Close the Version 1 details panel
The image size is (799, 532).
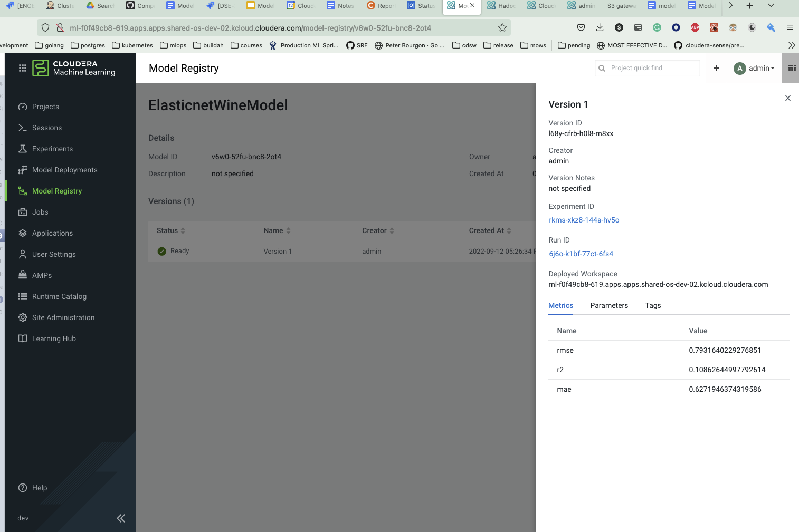[787, 98]
